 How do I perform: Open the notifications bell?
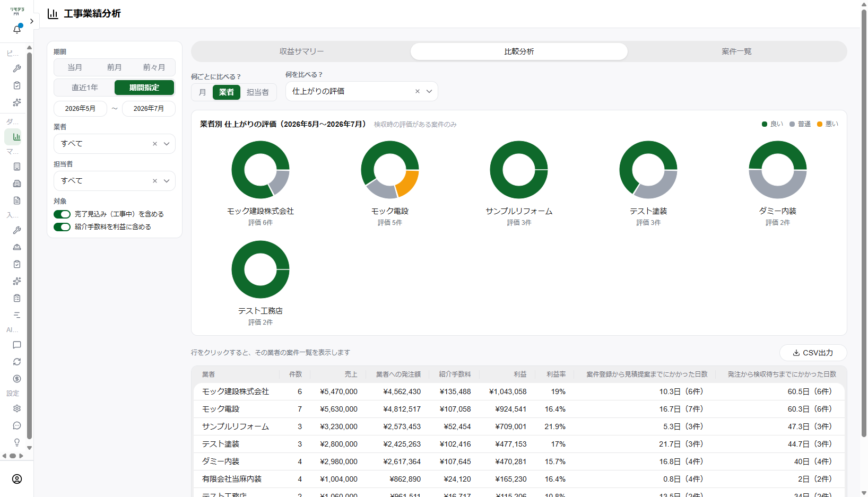[17, 29]
